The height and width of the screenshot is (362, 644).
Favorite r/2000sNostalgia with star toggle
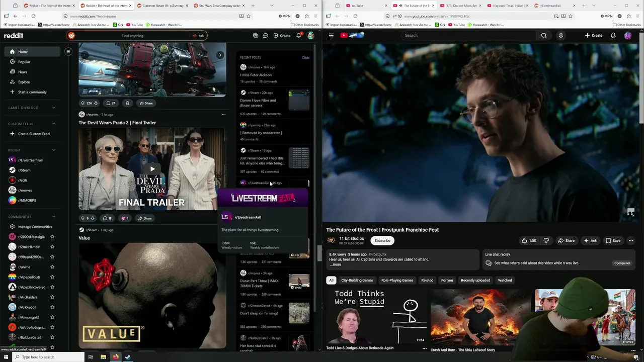(52, 237)
